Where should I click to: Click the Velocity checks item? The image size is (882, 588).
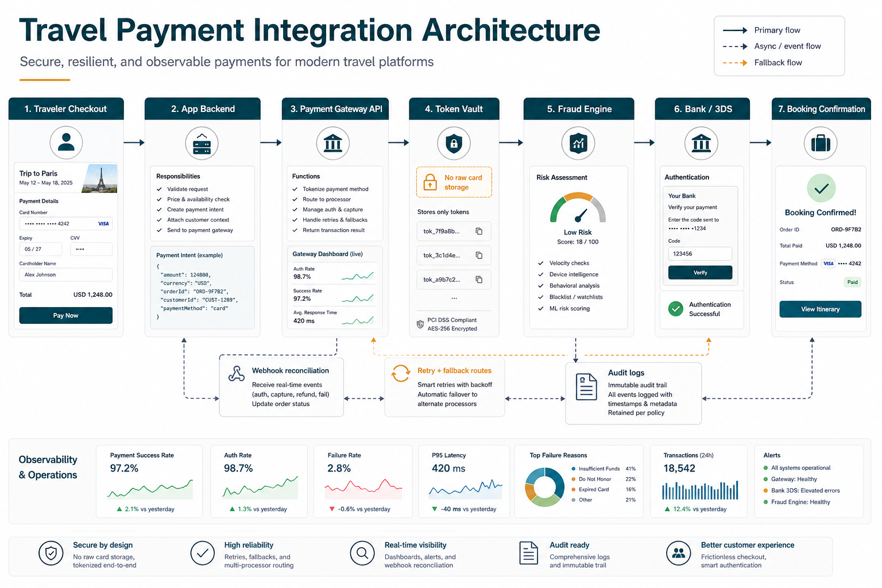point(564,263)
